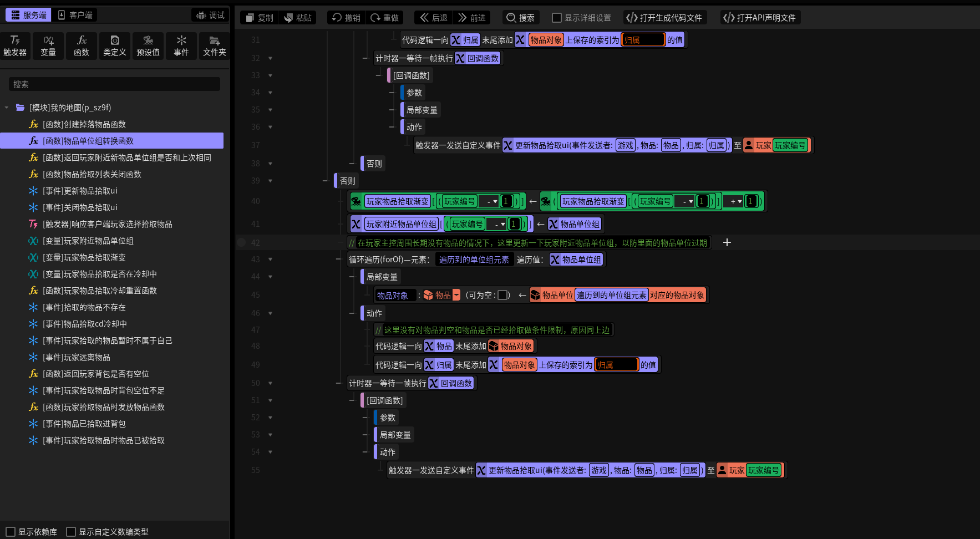Select the 函数 tool icon
Screen dimensions: 980x539
pos(82,45)
